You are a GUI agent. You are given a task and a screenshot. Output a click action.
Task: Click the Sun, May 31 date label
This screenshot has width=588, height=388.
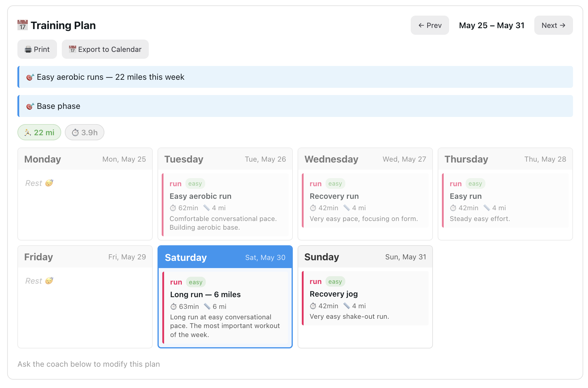tap(406, 257)
